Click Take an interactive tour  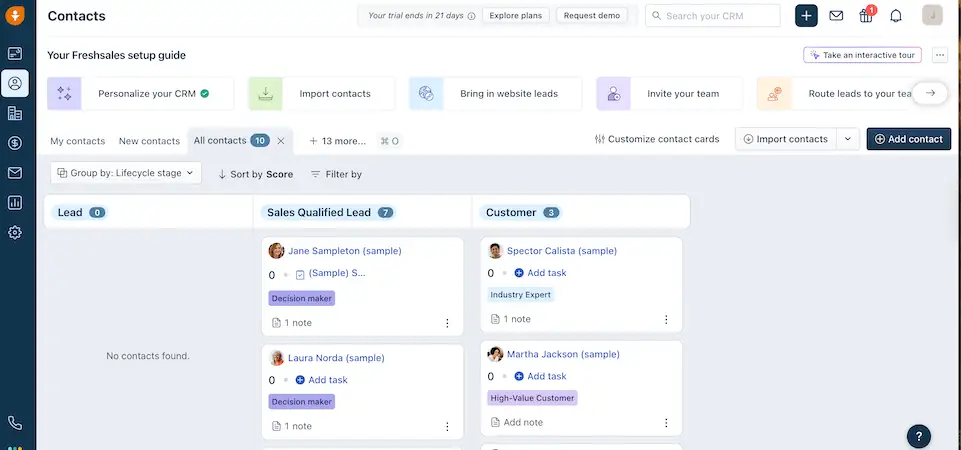(x=862, y=55)
